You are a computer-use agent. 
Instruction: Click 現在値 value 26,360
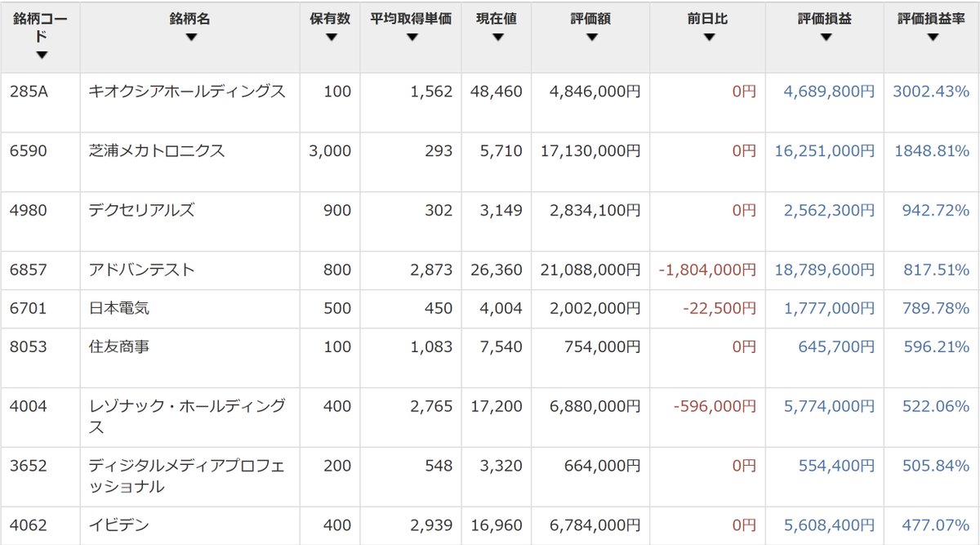coord(497,270)
